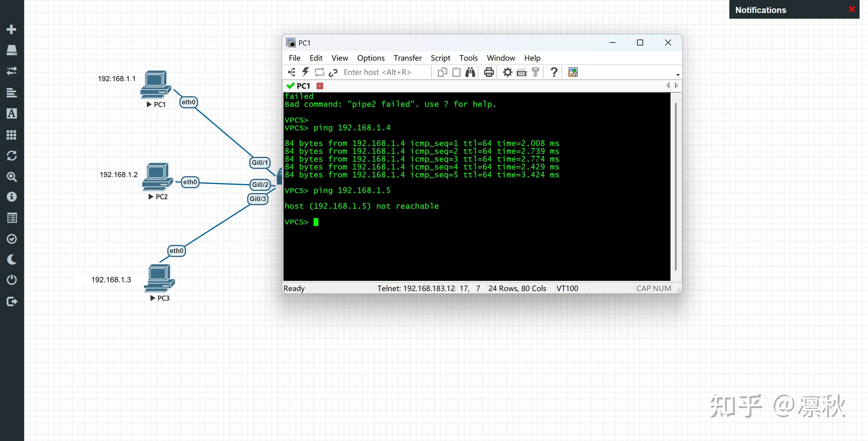Open Session Options gear icon
The height and width of the screenshot is (441, 868).
507,72
